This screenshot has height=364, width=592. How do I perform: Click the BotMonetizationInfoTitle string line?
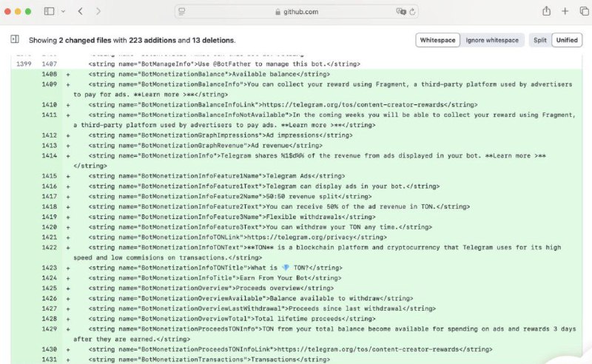[215, 278]
